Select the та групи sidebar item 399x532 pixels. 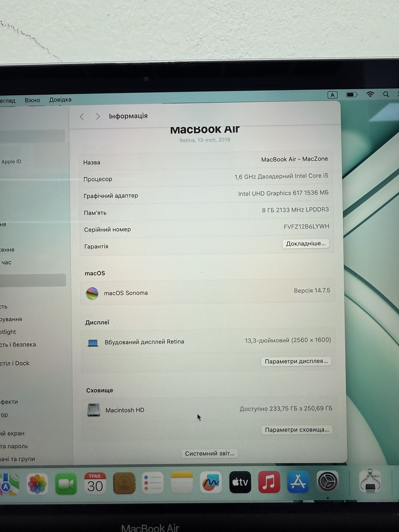point(17,459)
